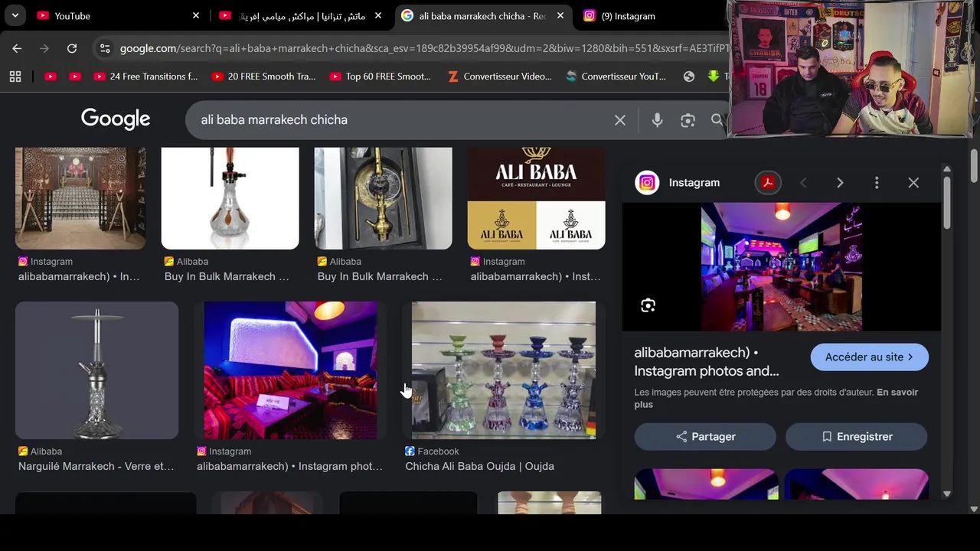
Task: Open three-dot more options in preview panel
Action: tap(877, 183)
